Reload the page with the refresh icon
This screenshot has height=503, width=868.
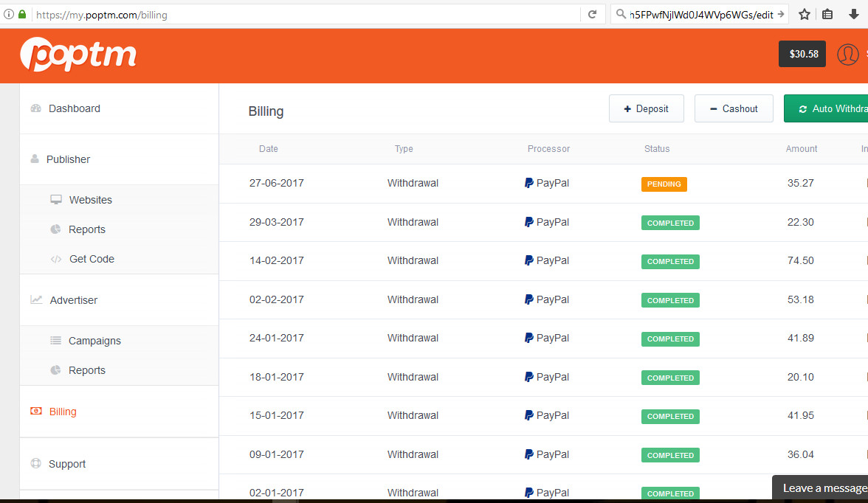(x=592, y=15)
